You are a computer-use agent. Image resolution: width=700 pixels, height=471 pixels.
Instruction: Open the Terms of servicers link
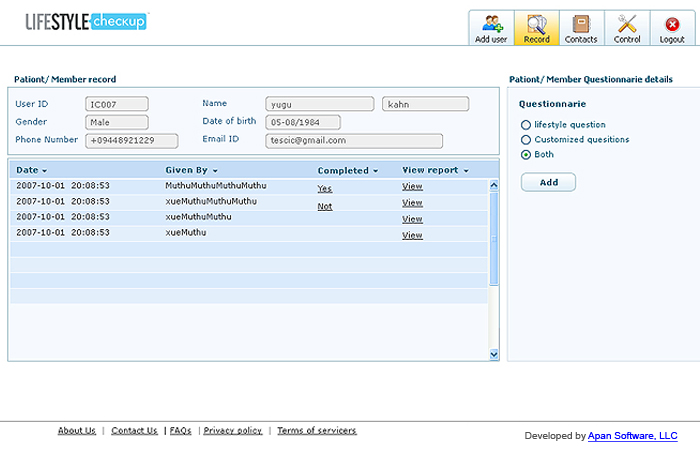click(x=317, y=430)
